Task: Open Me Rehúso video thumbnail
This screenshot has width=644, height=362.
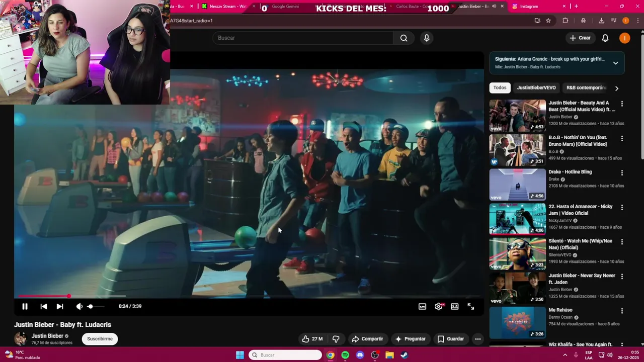Action: (517, 323)
